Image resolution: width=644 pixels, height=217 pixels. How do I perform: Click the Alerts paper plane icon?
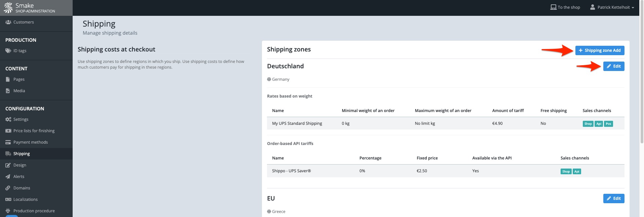point(8,177)
